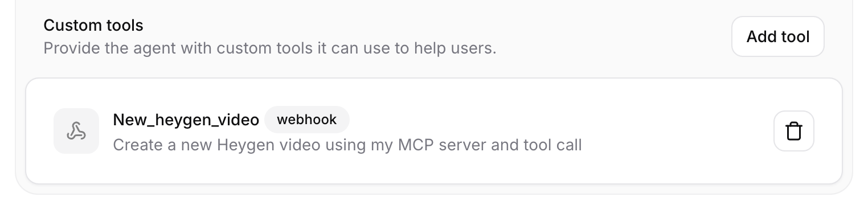Open the tool via its Heygen description text
Image resolution: width=868 pixels, height=205 pixels.
(x=347, y=145)
